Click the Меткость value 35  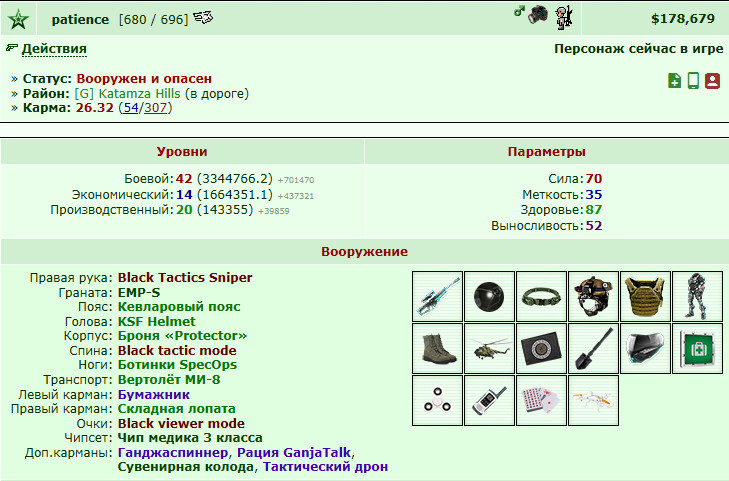coord(594,194)
